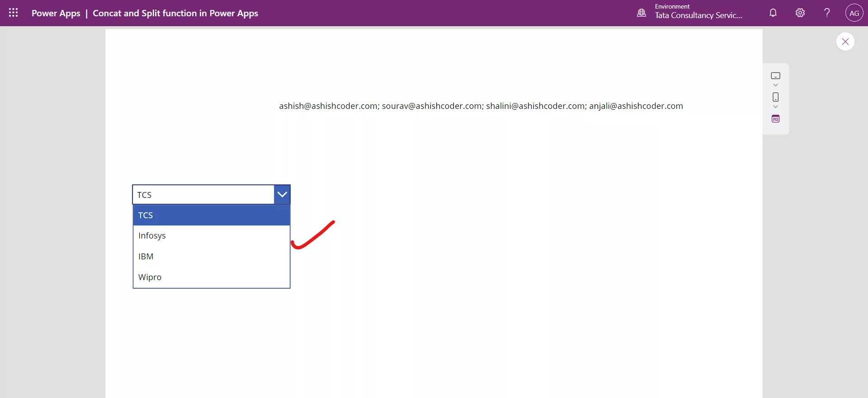Select the highlighted TCS option
Viewport: 868px width, 398px height.
(x=212, y=215)
